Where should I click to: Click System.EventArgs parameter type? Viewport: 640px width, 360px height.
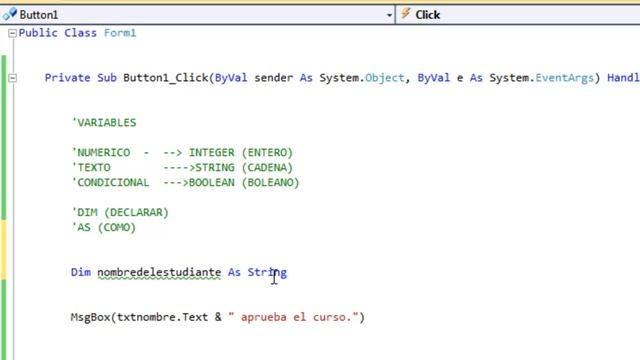tap(542, 78)
